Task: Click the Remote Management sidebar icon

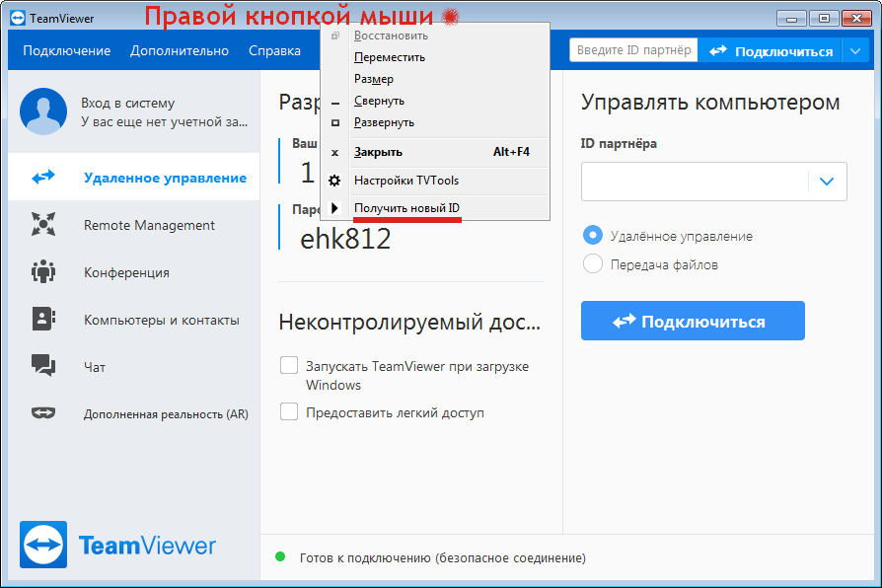Action: pyautogui.click(x=43, y=225)
